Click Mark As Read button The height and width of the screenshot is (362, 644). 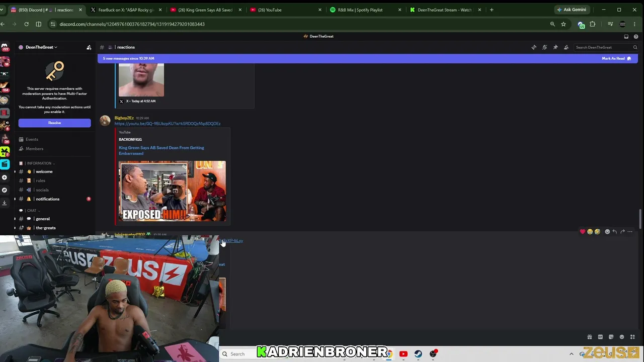tap(617, 58)
